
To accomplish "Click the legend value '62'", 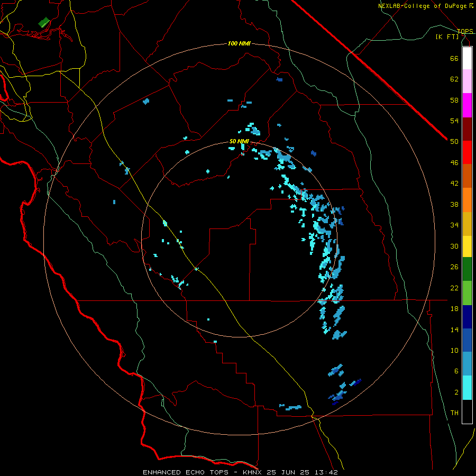I will click(x=454, y=79).
